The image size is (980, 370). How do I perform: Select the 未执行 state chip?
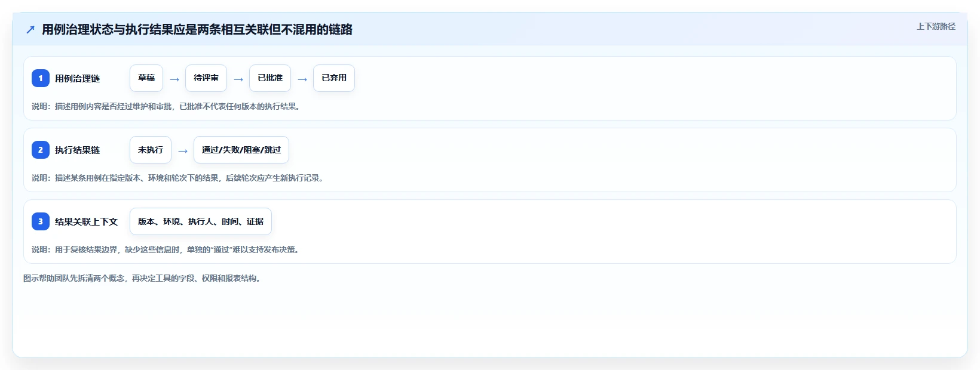click(151, 150)
